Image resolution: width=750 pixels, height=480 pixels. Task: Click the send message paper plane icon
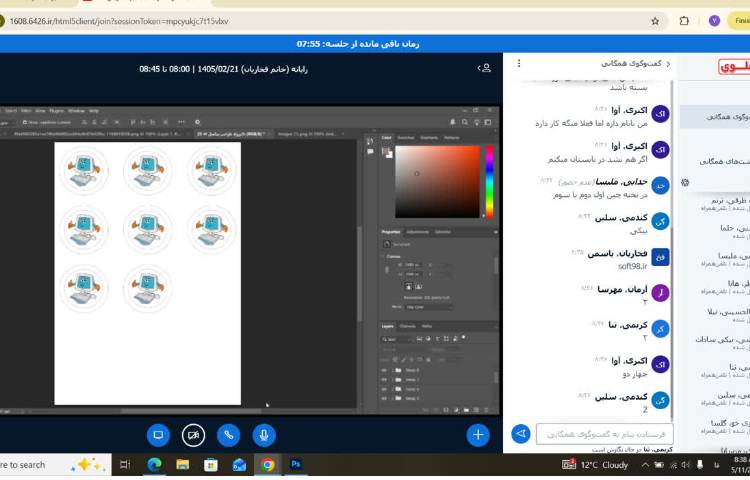521,434
